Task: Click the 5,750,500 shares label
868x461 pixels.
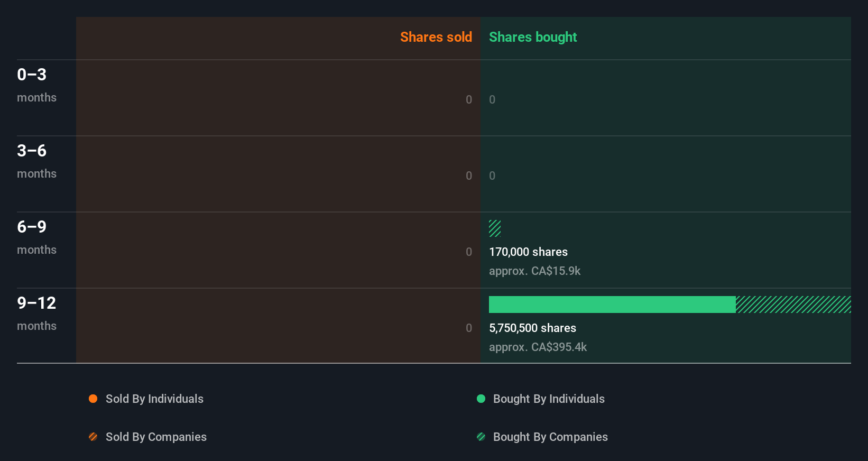Action: (x=532, y=328)
